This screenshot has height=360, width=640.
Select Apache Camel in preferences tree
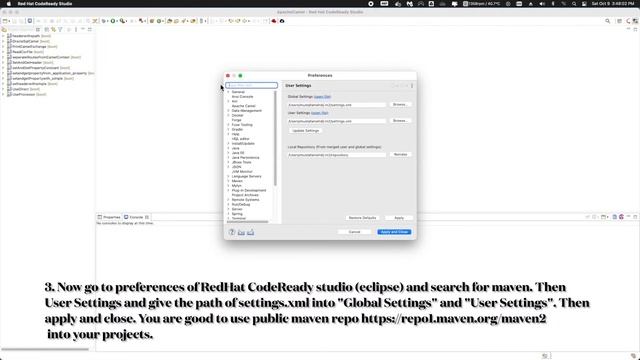pos(243,106)
